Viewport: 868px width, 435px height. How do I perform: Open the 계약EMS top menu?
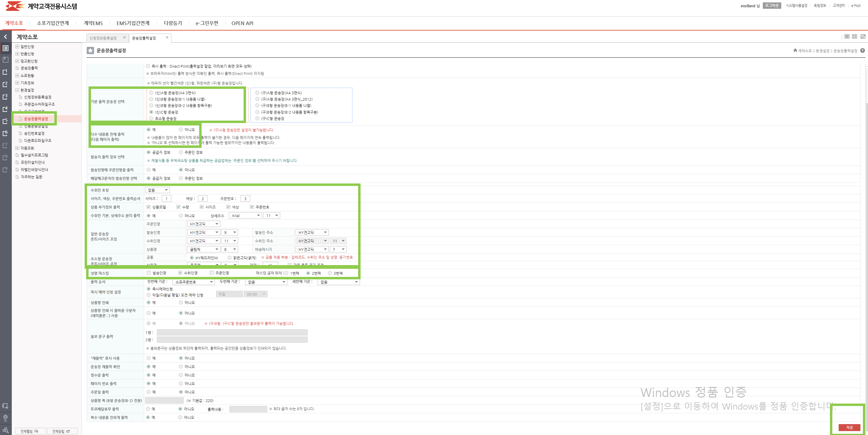click(93, 23)
